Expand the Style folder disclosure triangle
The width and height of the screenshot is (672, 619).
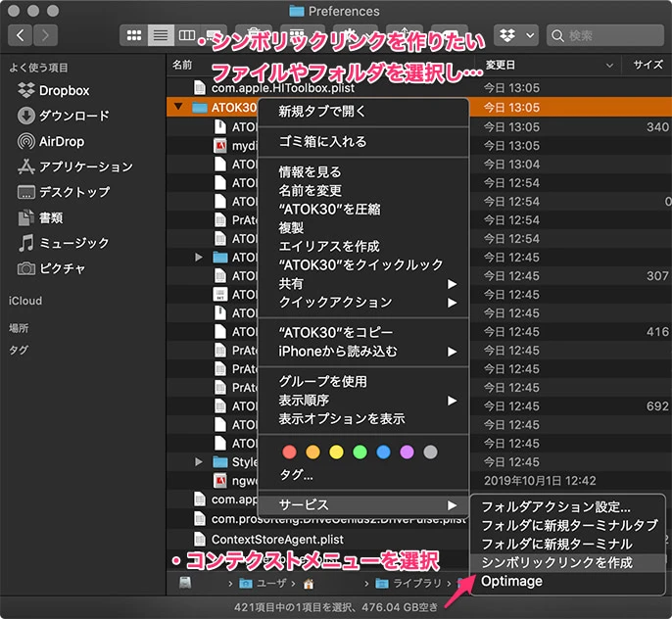pyautogui.click(x=199, y=461)
